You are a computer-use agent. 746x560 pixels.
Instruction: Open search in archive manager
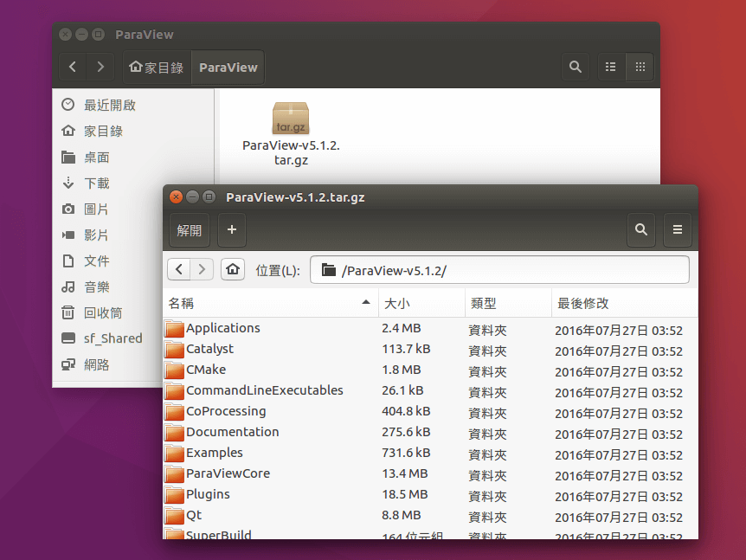pyautogui.click(x=641, y=230)
